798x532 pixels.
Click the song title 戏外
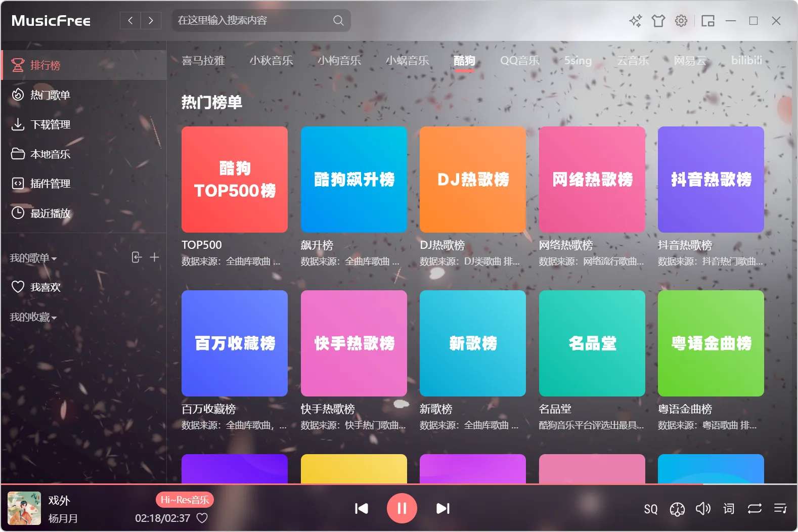tap(59, 500)
